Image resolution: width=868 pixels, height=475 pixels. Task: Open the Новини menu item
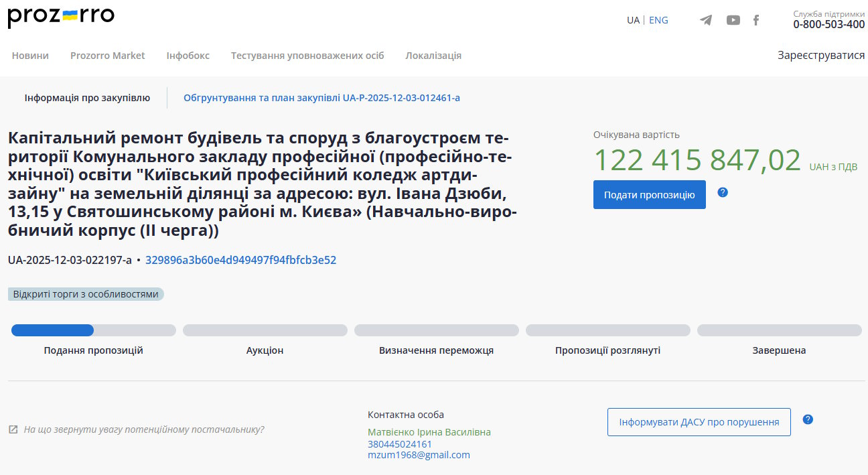click(x=30, y=56)
